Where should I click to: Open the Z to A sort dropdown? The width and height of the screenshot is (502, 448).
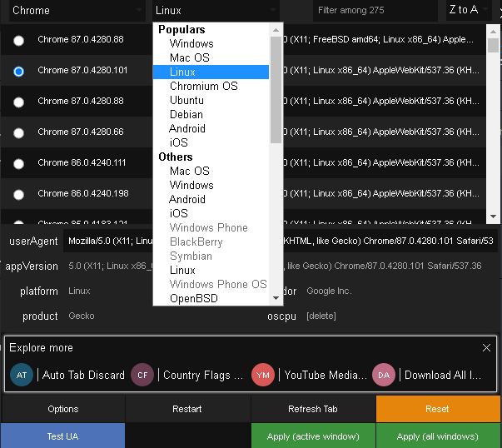[x=469, y=10]
